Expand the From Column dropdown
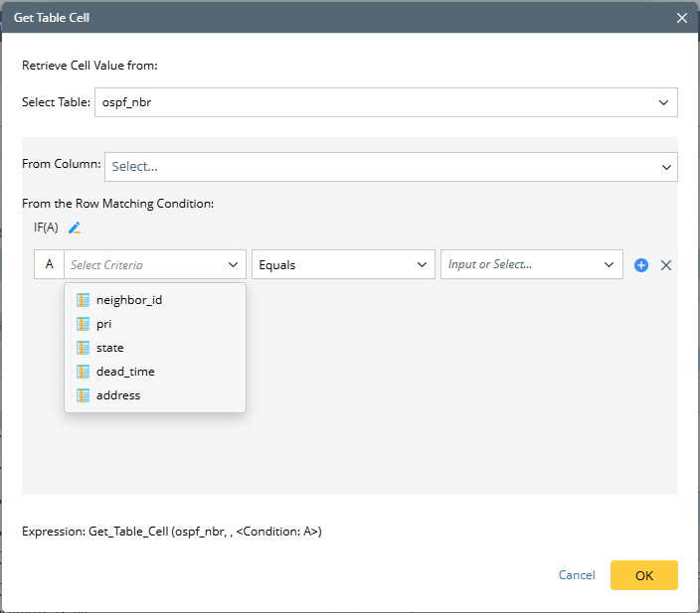700x613 pixels. [391, 167]
